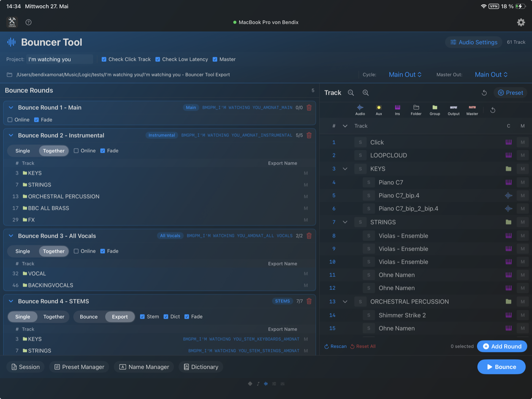532x399 pixels.
Task: Click the export path folder icon
Action: [x=9, y=75]
